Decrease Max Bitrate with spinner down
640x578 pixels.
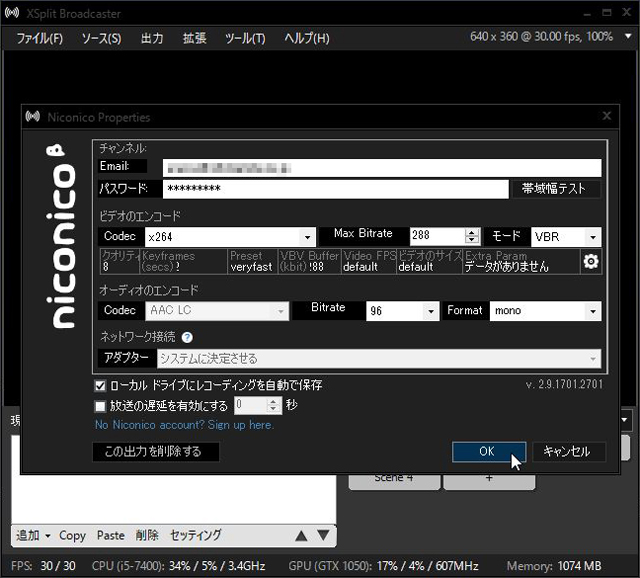[x=472, y=240]
